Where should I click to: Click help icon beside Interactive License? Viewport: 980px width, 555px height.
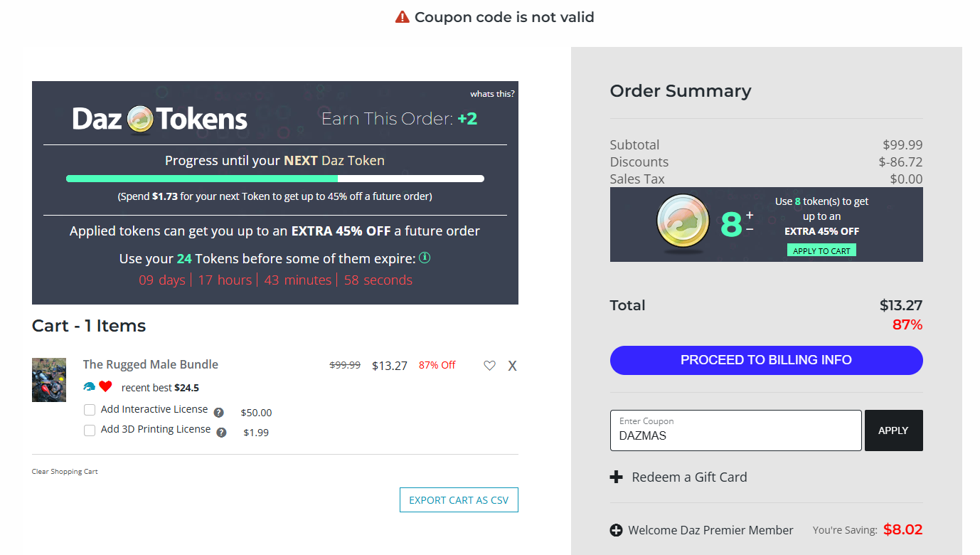pos(218,413)
